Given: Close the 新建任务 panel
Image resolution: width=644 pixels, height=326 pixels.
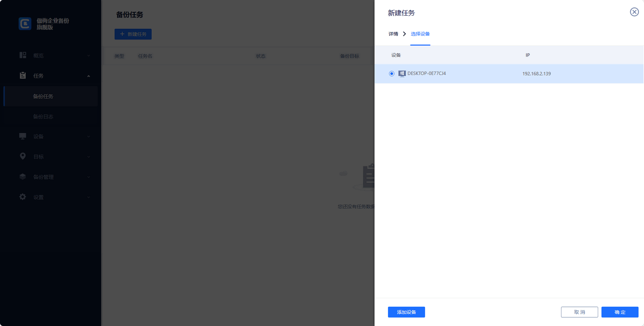Looking at the screenshot, I should (634, 12).
